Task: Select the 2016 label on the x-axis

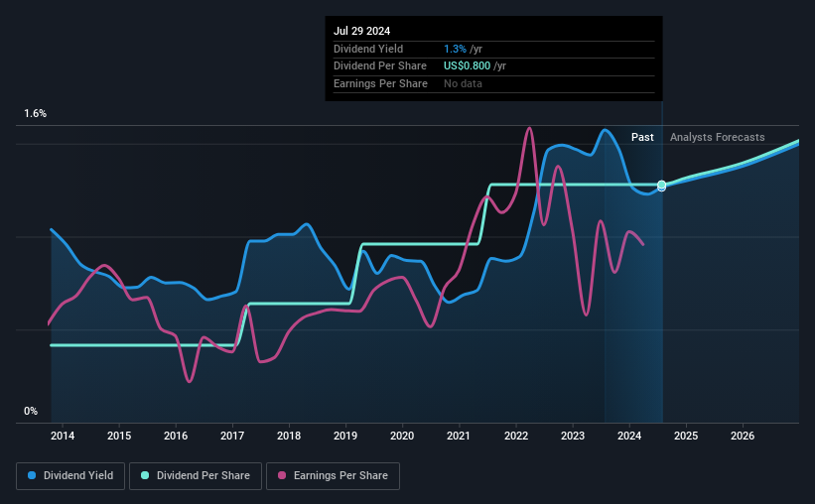Action: click(x=176, y=436)
